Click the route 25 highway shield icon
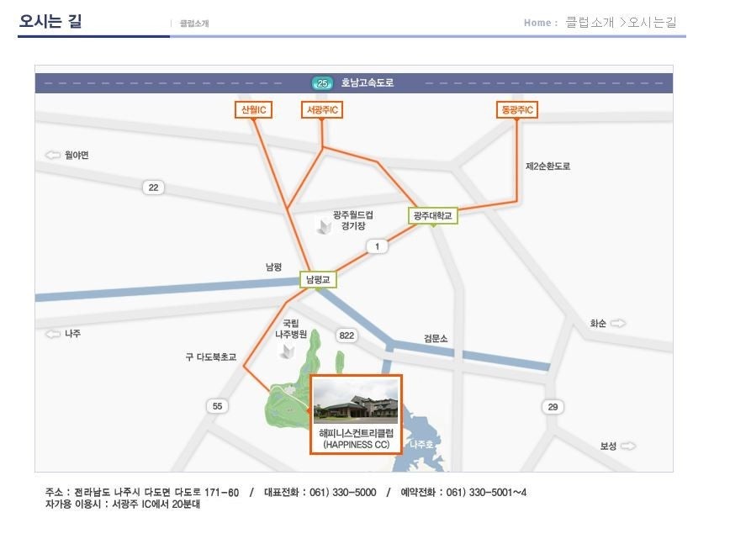 click(322, 83)
